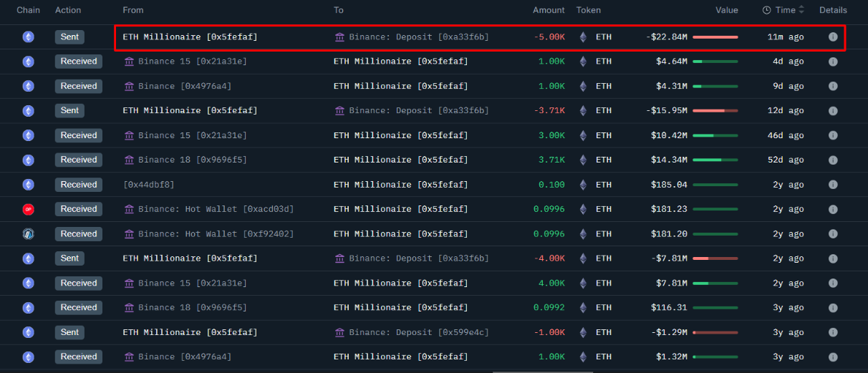The width and height of the screenshot is (868, 373).
Task: Sort by Time using the header arrows
Action: (x=801, y=10)
